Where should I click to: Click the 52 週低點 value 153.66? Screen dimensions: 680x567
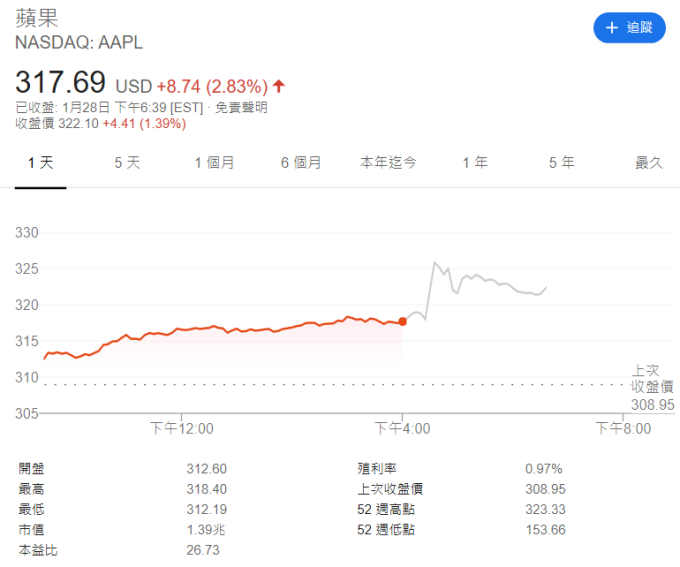[546, 530]
